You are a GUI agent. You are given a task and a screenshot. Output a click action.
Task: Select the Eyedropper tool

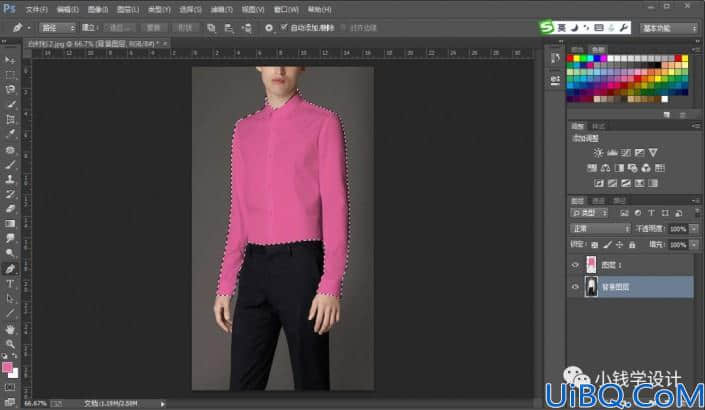coord(10,134)
